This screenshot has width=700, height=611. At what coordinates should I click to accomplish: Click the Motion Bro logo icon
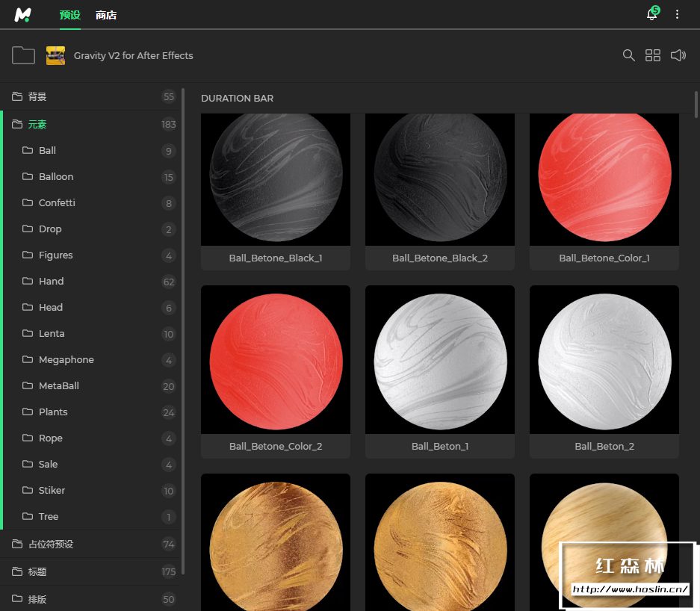(23, 15)
